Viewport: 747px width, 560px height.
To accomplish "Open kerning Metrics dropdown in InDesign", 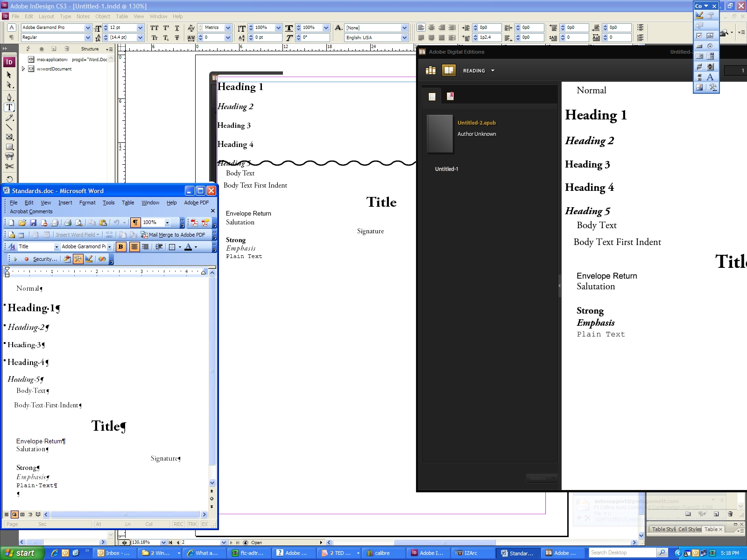I will (228, 28).
